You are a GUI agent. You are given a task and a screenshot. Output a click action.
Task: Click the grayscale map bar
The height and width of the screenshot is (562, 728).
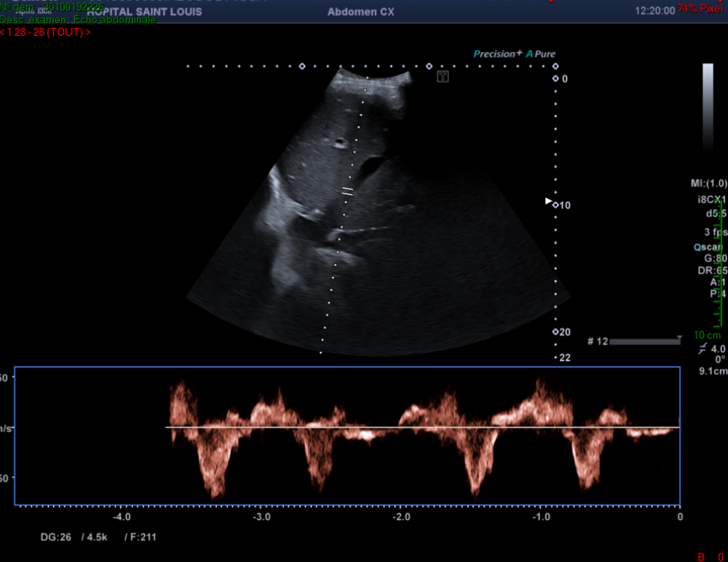[x=708, y=92]
